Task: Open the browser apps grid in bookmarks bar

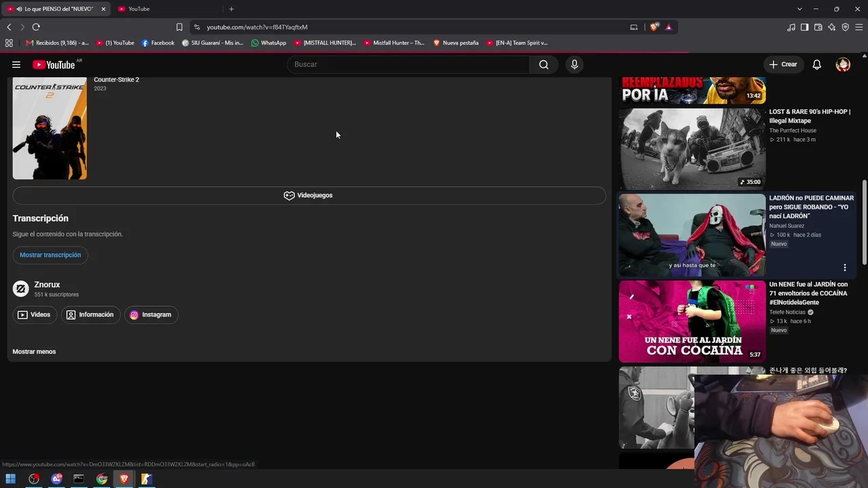Action: pyautogui.click(x=9, y=43)
